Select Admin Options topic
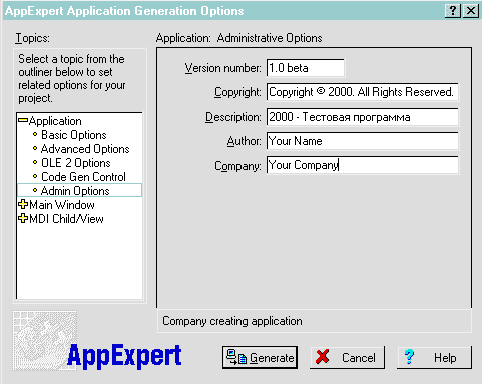Screen dimensions: 482x384 79,191
